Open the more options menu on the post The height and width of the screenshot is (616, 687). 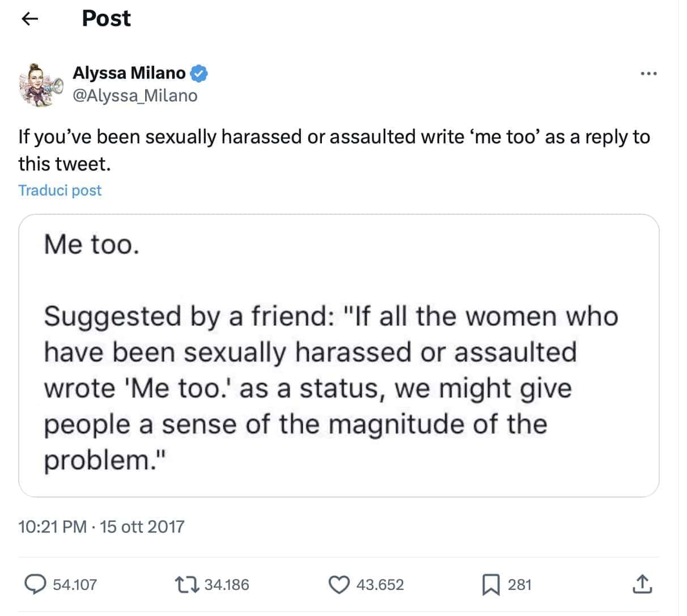pyautogui.click(x=648, y=73)
